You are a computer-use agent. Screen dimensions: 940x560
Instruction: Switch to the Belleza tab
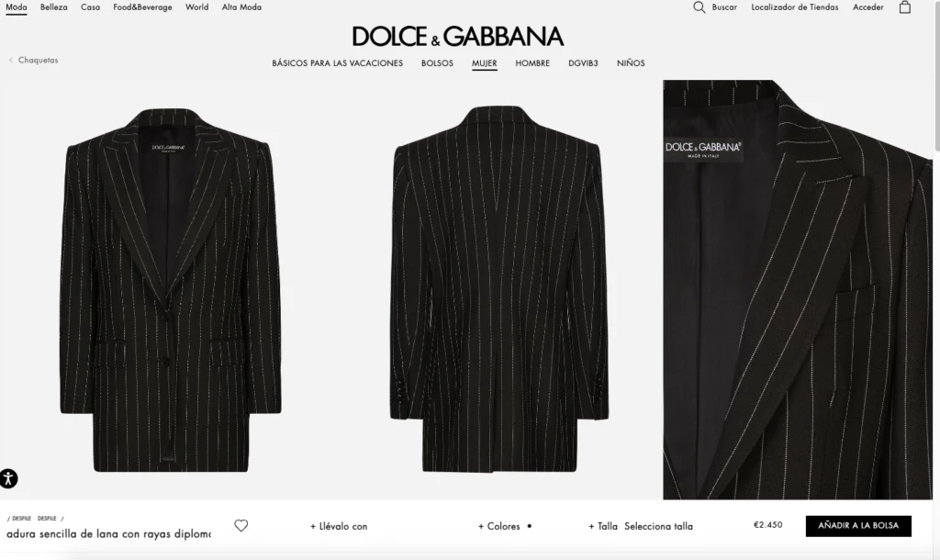tap(54, 7)
